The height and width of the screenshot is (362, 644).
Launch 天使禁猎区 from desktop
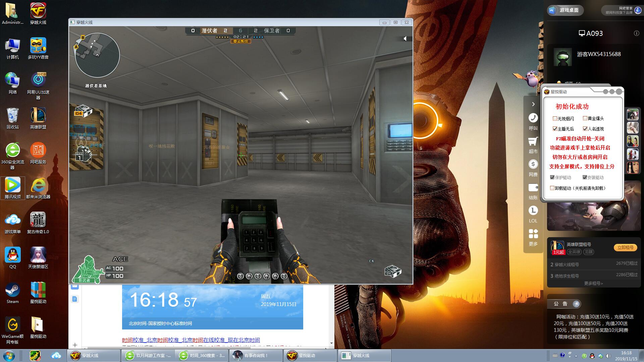(x=38, y=258)
